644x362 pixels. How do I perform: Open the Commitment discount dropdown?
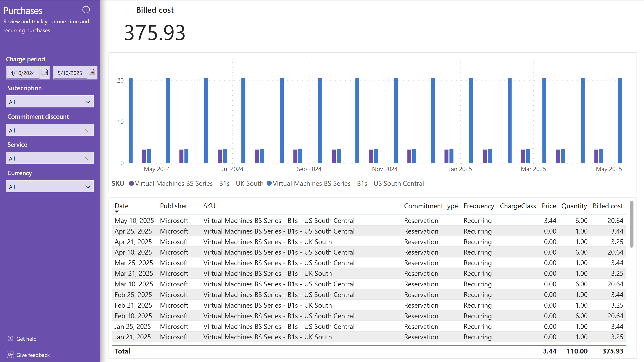point(50,130)
